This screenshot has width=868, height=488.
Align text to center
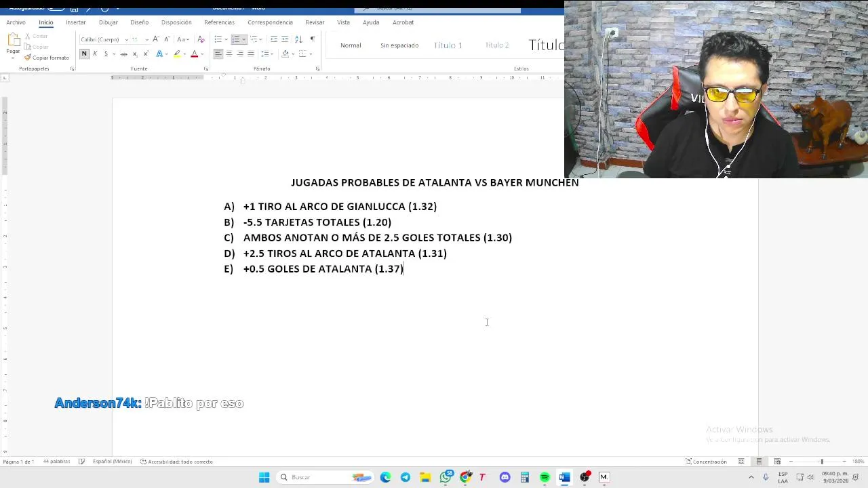click(229, 54)
